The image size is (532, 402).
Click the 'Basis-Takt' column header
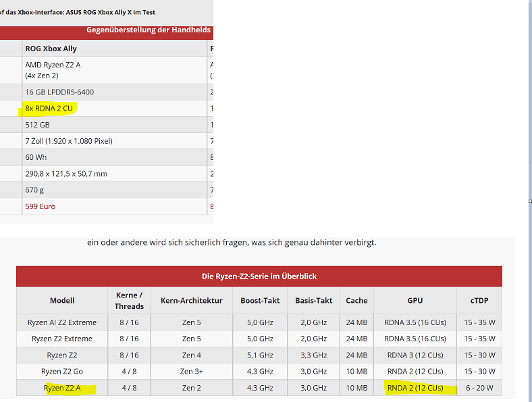(x=313, y=301)
